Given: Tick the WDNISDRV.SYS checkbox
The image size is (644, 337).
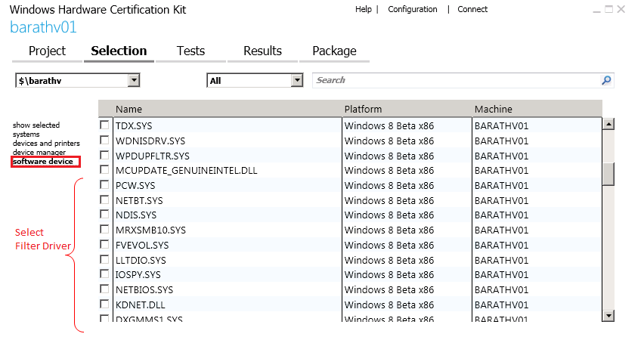Looking at the screenshot, I should click(x=104, y=140).
